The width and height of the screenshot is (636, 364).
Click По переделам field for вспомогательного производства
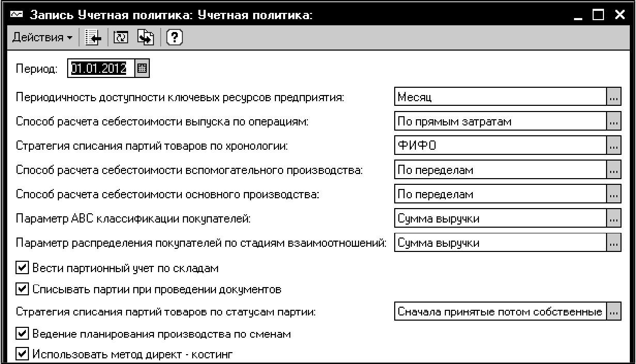(500, 170)
